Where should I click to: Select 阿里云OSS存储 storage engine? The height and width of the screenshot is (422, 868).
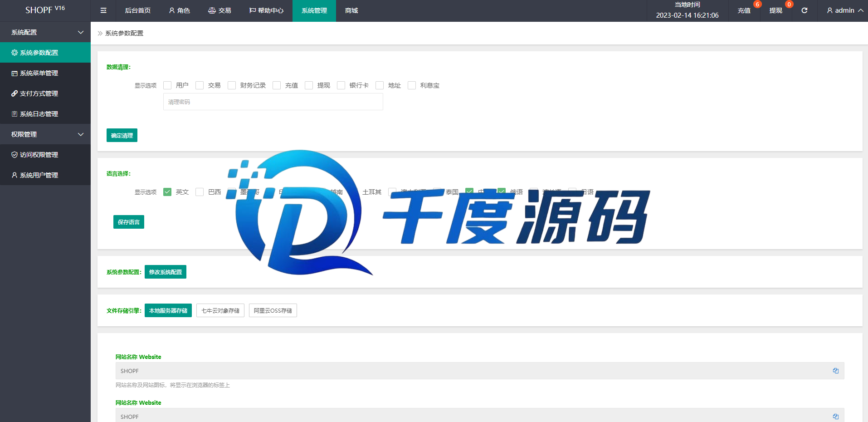tap(273, 310)
